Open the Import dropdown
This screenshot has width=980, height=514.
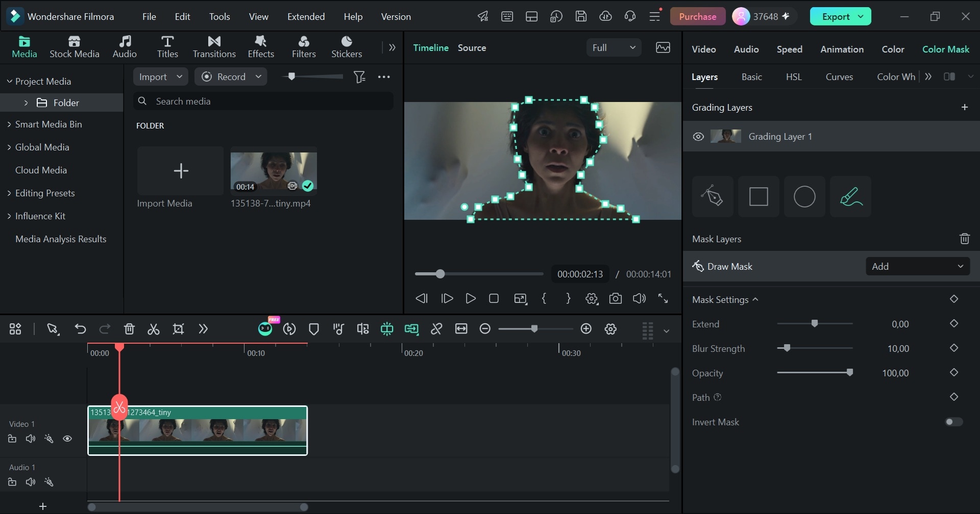click(160, 77)
